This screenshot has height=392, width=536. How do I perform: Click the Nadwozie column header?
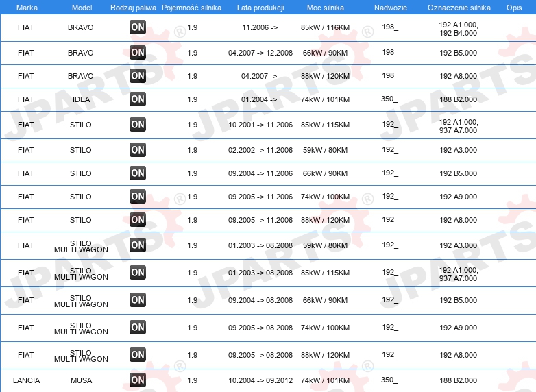pyautogui.click(x=391, y=8)
